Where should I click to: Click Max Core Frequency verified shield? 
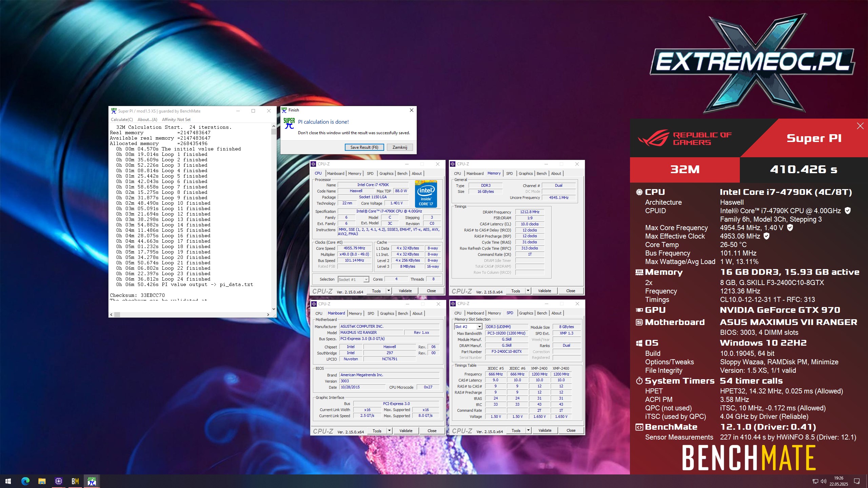(790, 227)
